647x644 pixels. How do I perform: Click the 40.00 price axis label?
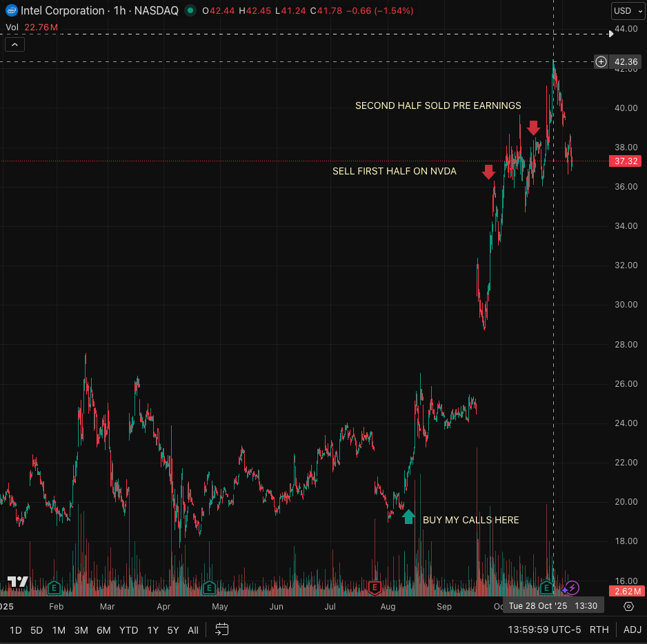[626, 108]
